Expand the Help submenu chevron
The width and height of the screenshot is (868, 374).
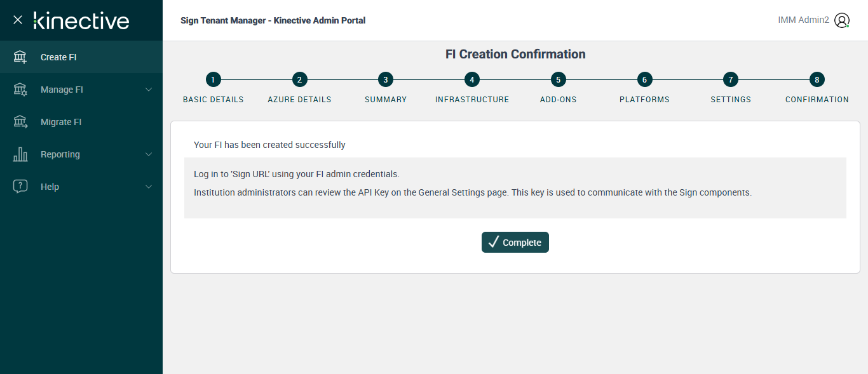(x=149, y=187)
